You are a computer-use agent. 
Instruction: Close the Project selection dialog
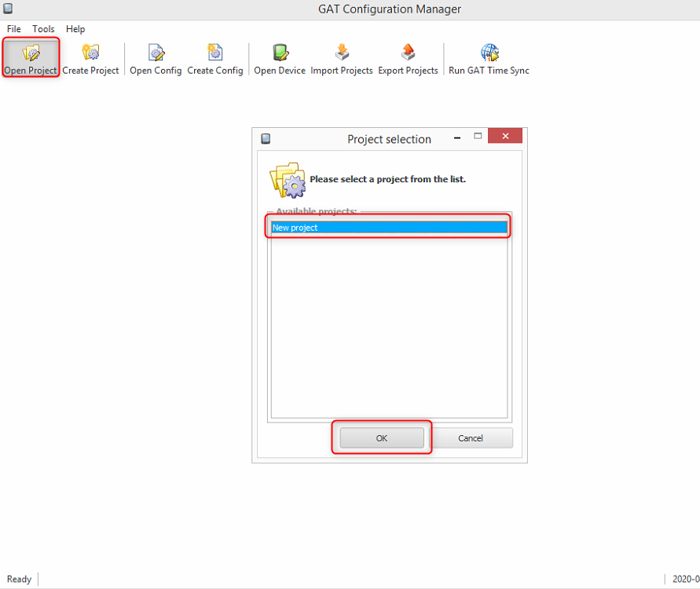pos(504,137)
